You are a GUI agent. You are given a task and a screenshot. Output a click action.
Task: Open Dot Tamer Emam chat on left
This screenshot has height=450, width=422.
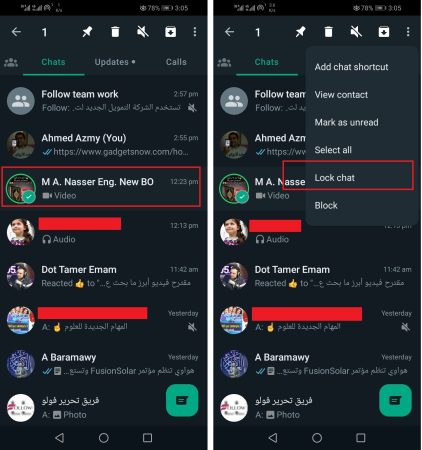click(103, 276)
